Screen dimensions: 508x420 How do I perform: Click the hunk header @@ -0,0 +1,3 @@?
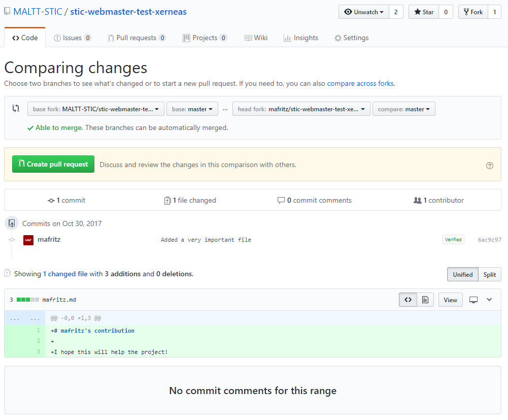point(76,318)
